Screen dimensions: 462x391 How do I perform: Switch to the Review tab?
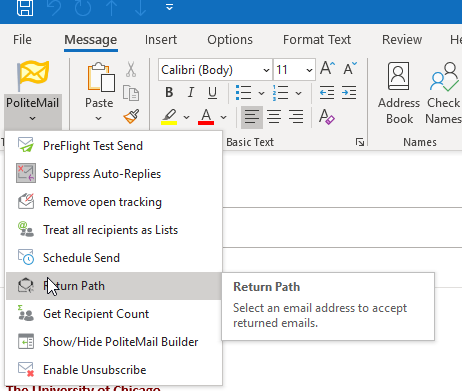point(402,40)
